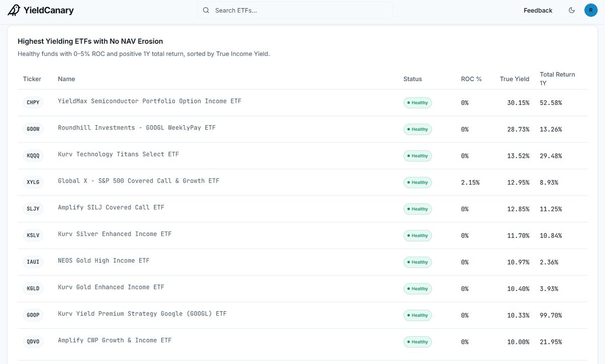Click the Healthy status badge for GOOP

(x=417, y=315)
